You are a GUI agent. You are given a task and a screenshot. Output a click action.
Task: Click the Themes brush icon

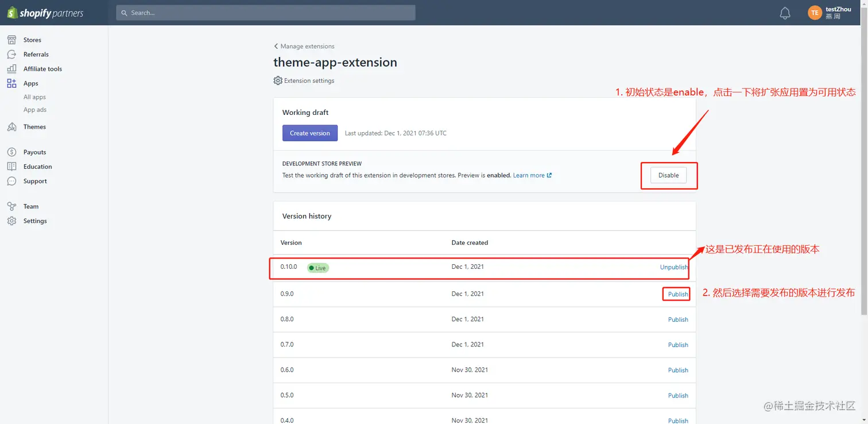tap(11, 126)
